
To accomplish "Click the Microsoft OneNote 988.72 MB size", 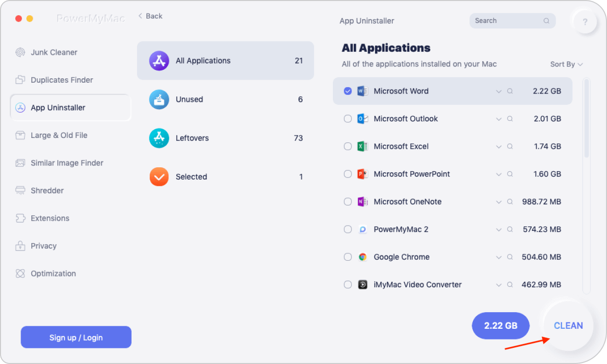I will point(542,202).
